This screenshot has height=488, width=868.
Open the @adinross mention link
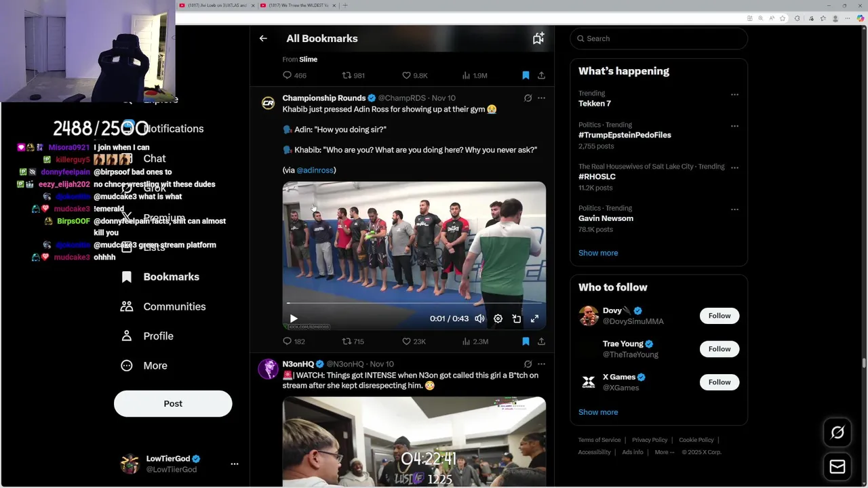click(x=315, y=170)
